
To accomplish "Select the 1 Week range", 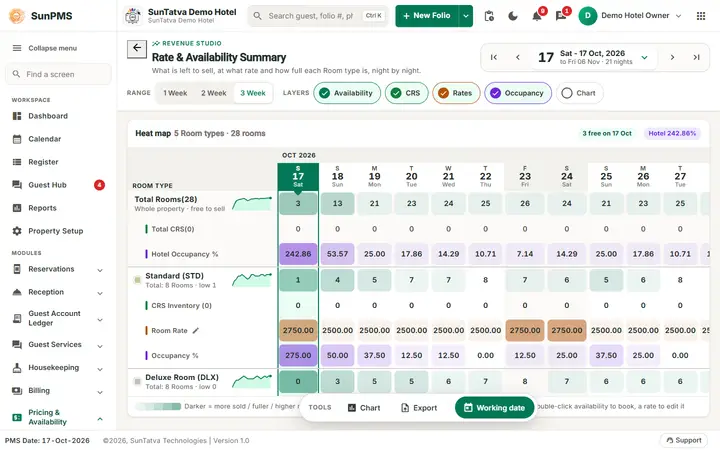I will [175, 93].
